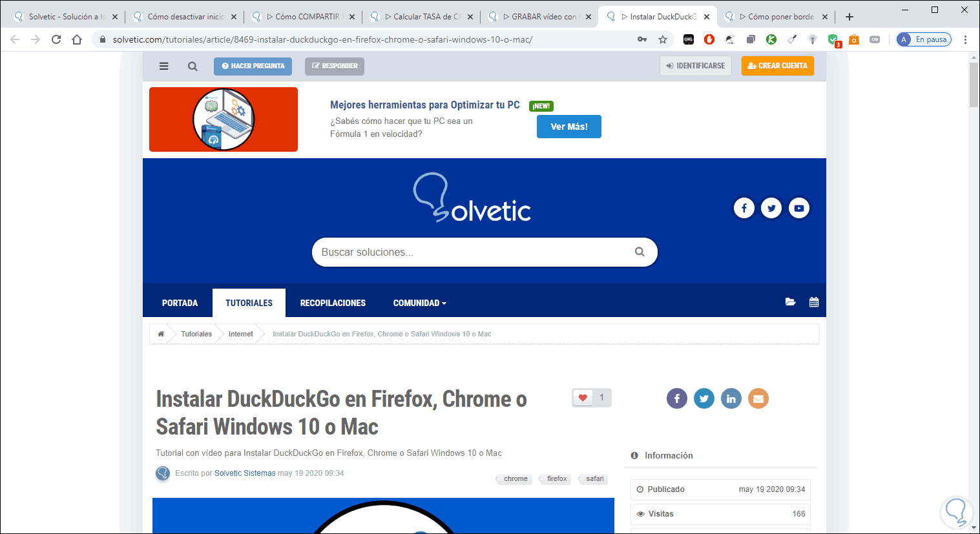Visit Solvetic's Facebook page from header
The height and width of the screenshot is (534, 980).
pos(744,208)
